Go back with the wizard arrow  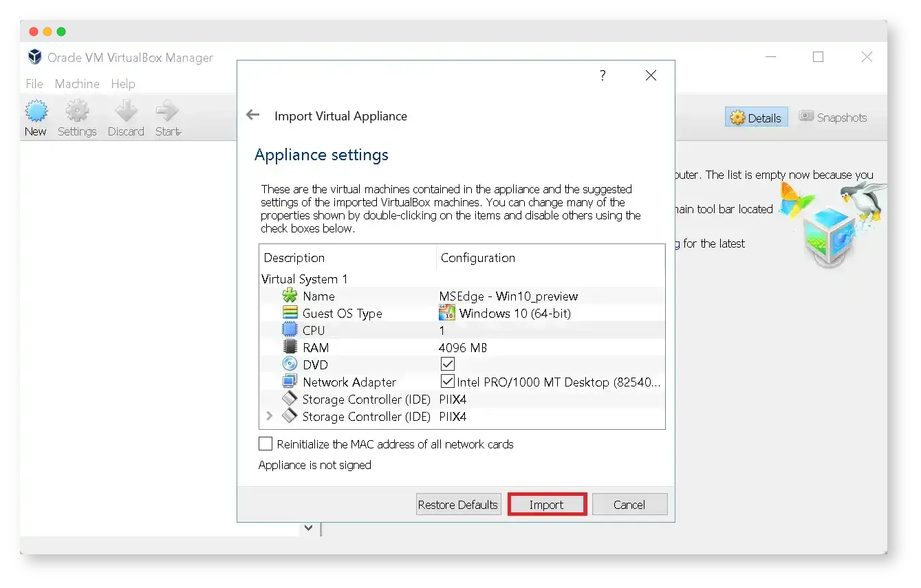[x=253, y=116]
